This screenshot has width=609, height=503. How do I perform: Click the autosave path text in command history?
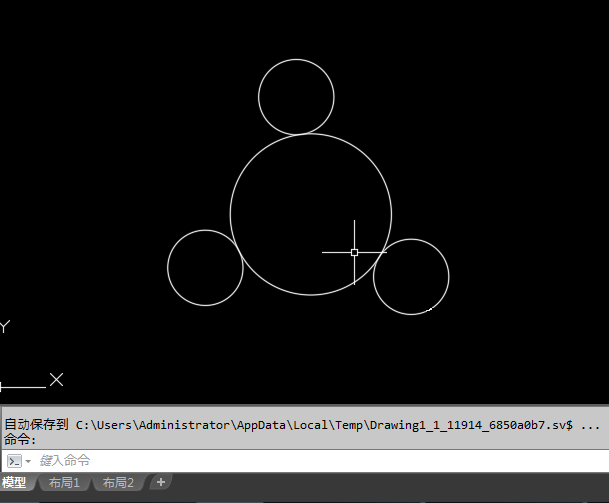coord(302,425)
